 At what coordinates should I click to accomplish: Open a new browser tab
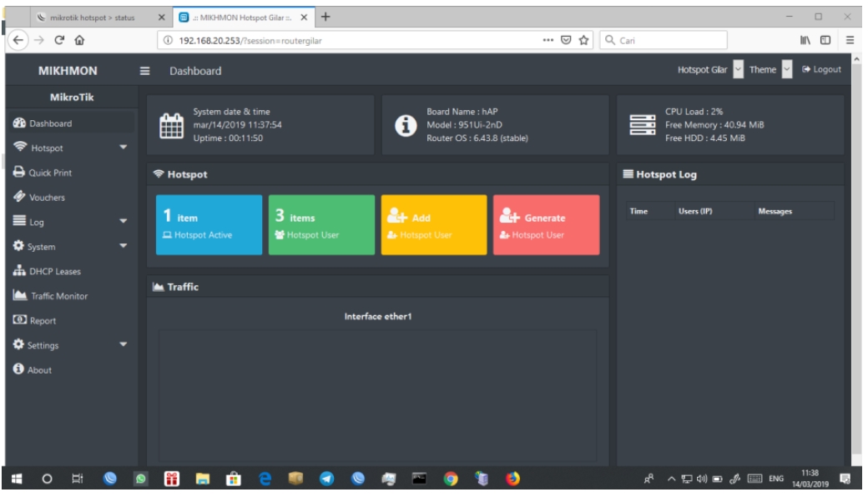(325, 18)
